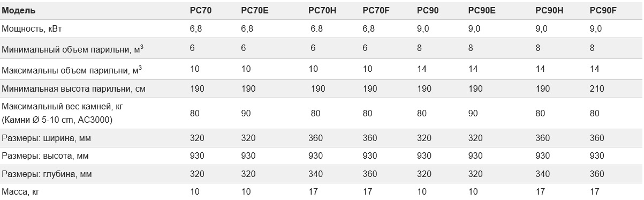Click the Модель header cell
Viewport: 644px width, 200px height.
coord(19,10)
